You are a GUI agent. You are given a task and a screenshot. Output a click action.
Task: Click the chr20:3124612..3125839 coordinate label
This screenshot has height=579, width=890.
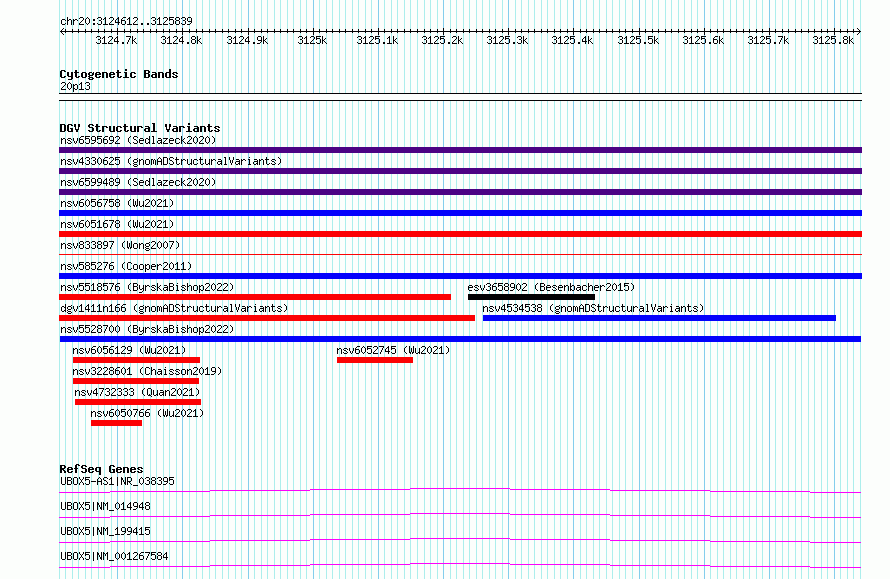click(126, 22)
